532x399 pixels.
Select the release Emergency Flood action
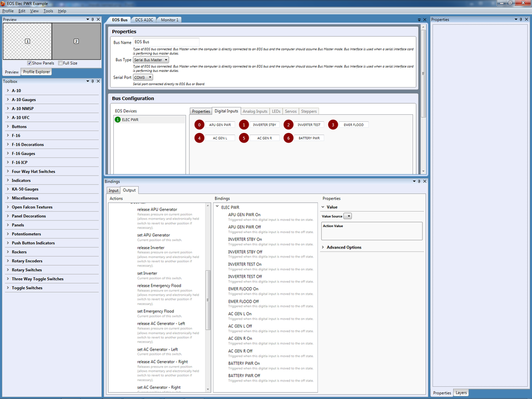(159, 286)
